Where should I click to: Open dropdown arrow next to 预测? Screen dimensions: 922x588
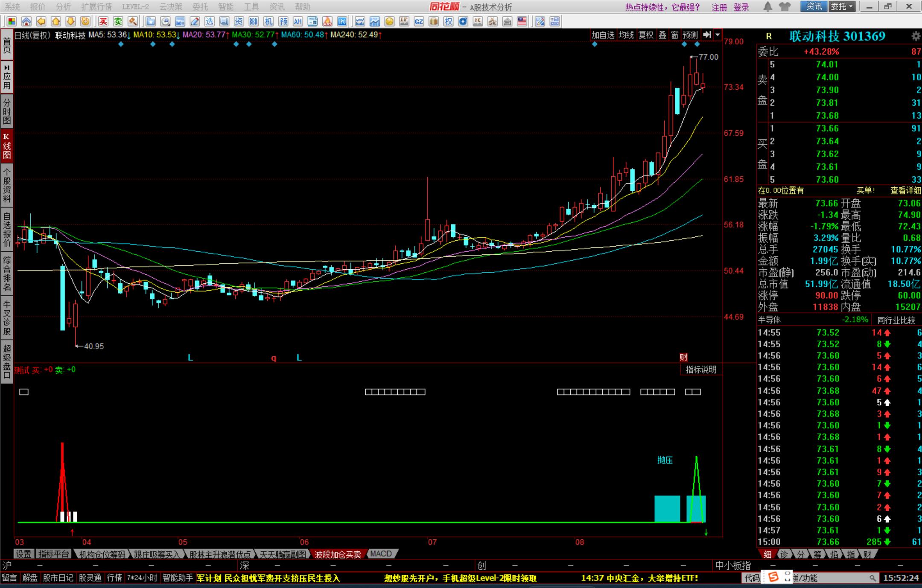(718, 35)
